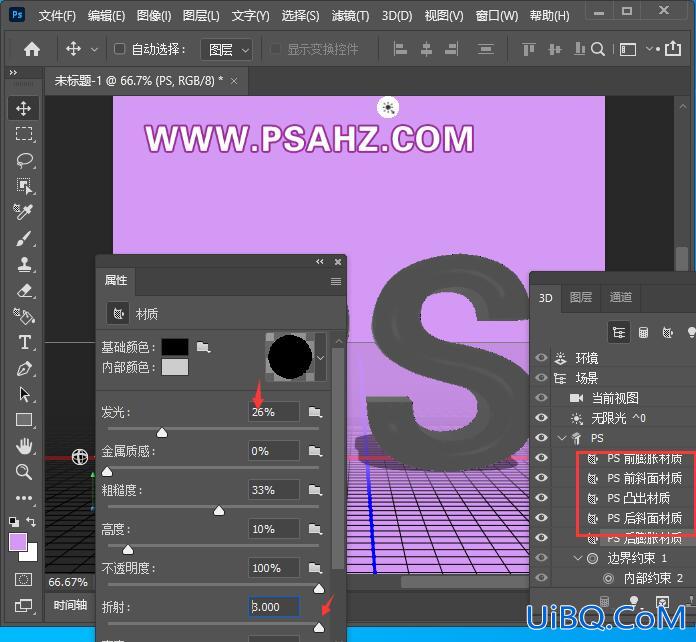Click the 折射 value input field
The image size is (696, 642).
coord(274,606)
